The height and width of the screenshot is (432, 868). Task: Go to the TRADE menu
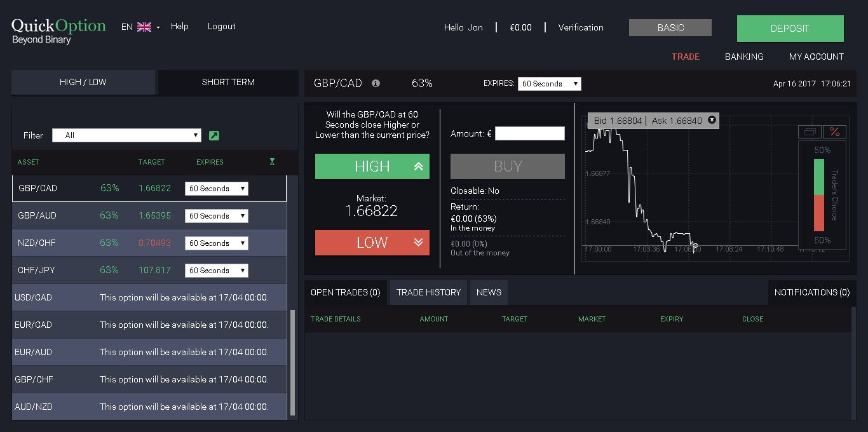[x=686, y=57]
